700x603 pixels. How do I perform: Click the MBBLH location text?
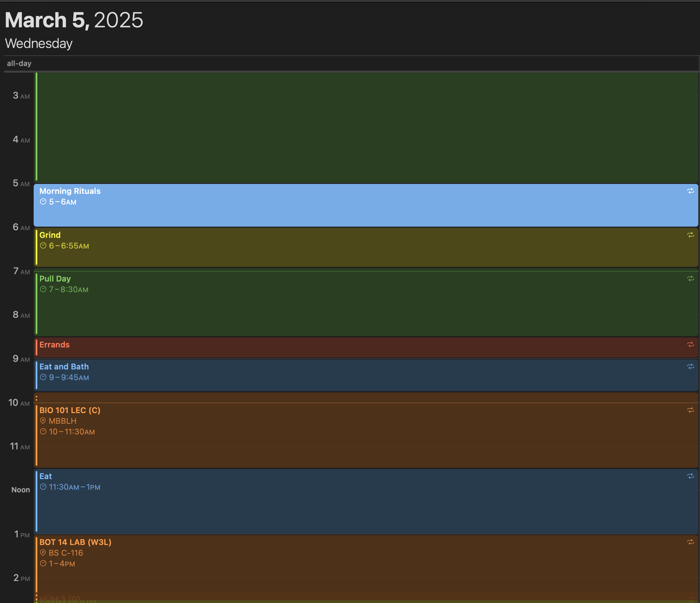tap(63, 421)
